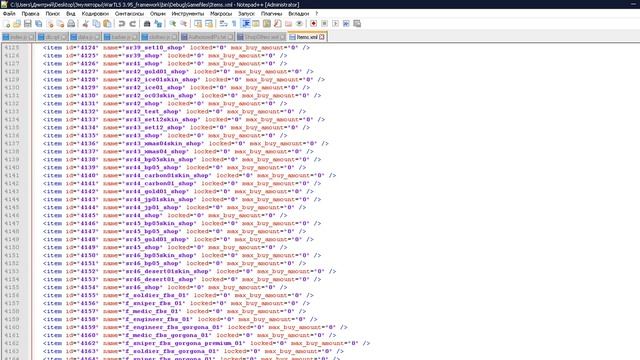This screenshot has height=360, width=640.
Task: Show the Function List panel
Action: tap(278, 24)
